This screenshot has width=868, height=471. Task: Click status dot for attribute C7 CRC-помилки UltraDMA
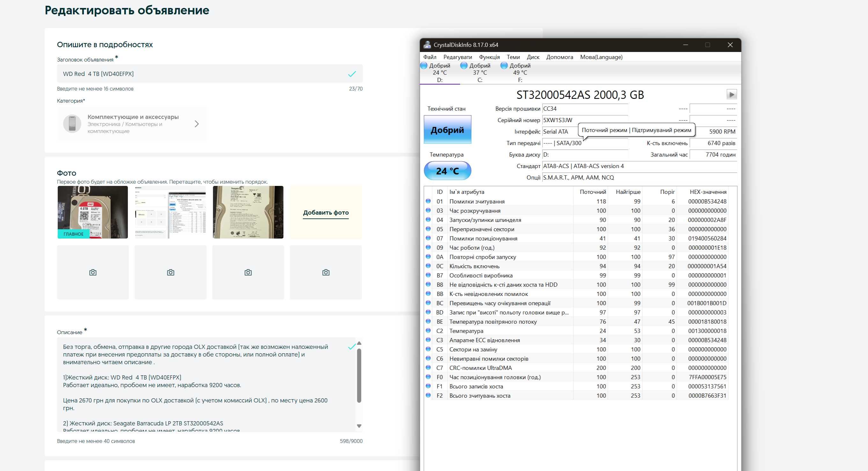(x=428, y=368)
